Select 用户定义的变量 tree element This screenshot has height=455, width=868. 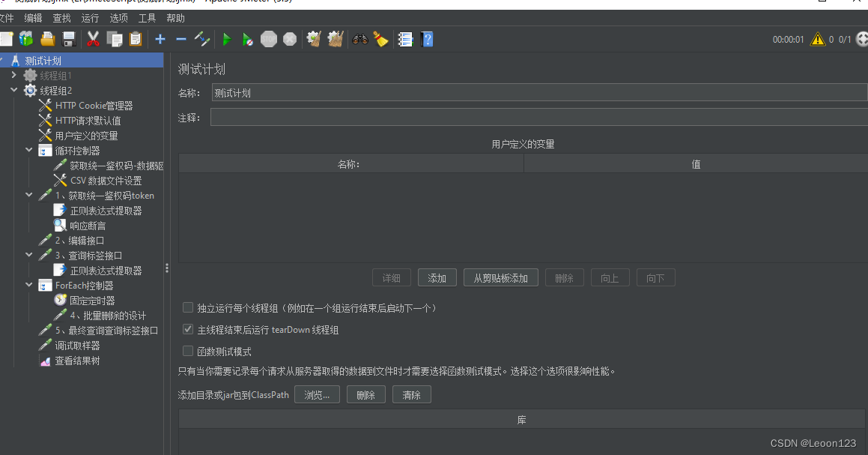tap(86, 135)
